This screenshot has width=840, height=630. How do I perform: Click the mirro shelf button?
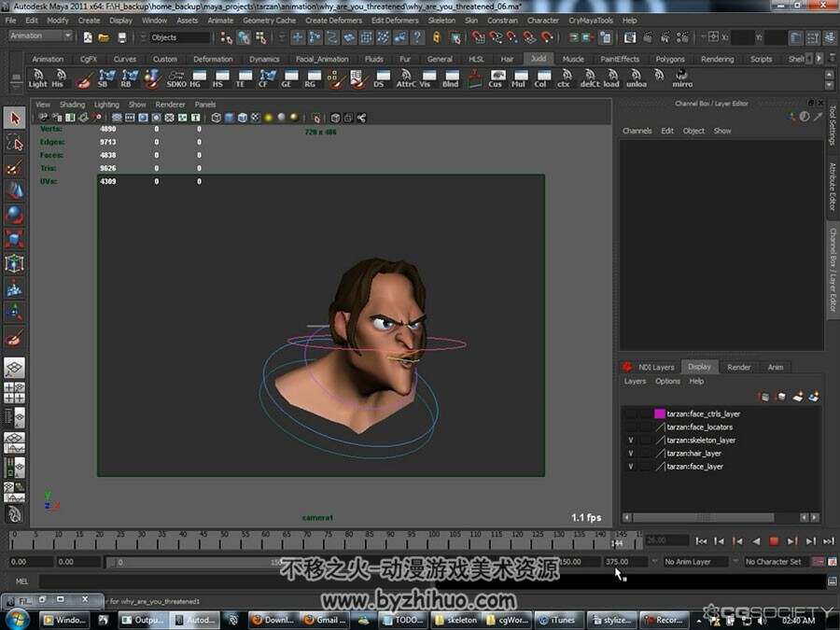682,78
